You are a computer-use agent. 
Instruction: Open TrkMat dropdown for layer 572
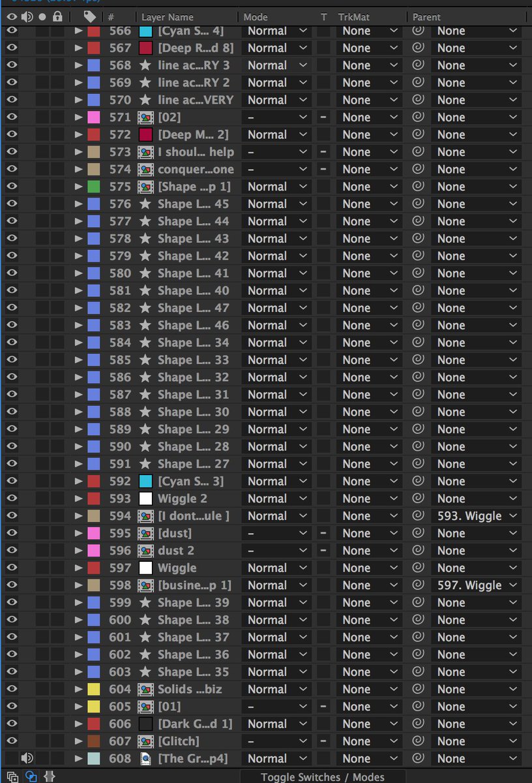[370, 134]
